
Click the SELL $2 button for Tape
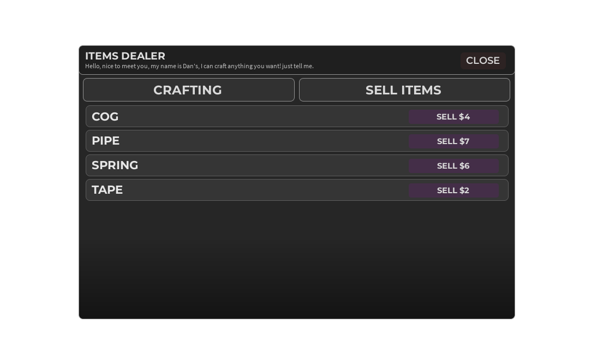click(453, 190)
